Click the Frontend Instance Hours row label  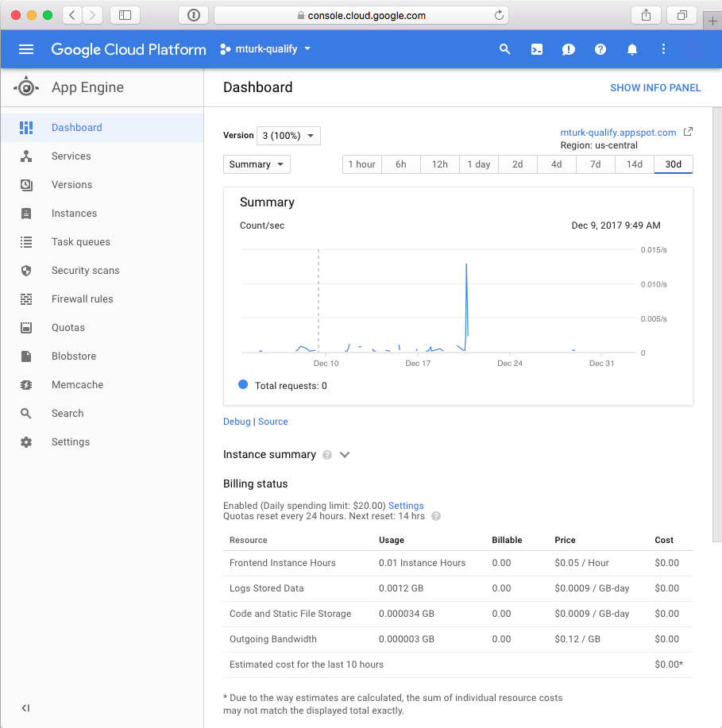(283, 563)
